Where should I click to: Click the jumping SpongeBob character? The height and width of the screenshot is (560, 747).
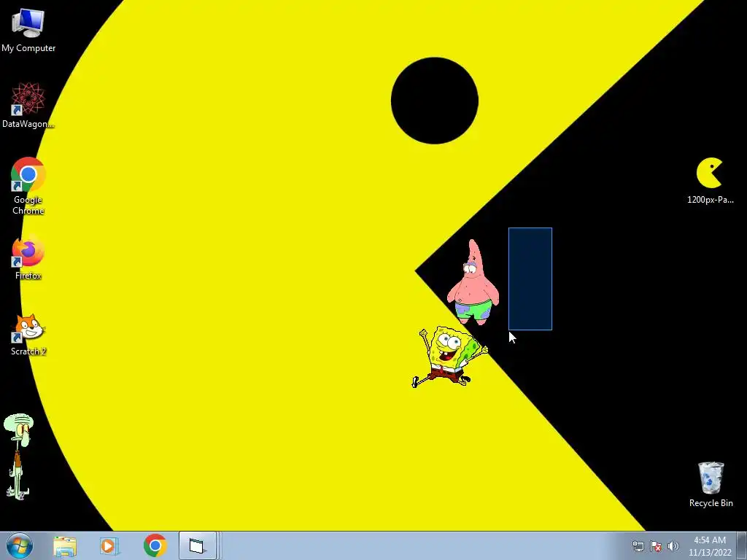click(449, 357)
